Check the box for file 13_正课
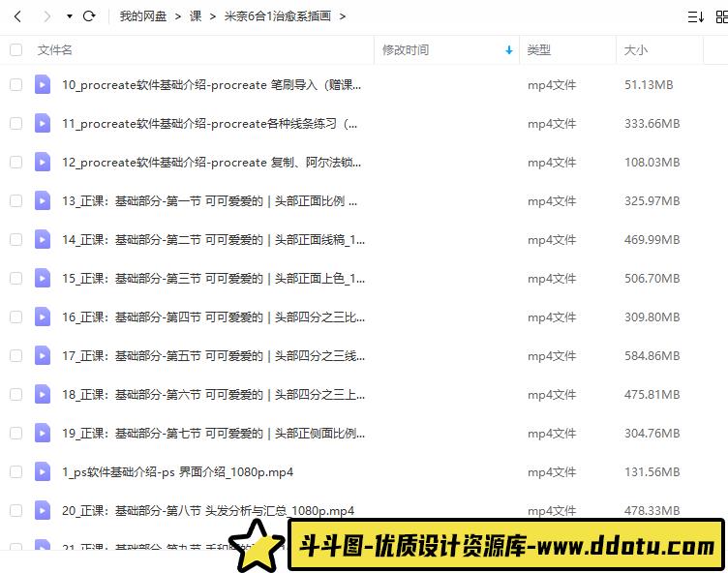 (x=15, y=200)
